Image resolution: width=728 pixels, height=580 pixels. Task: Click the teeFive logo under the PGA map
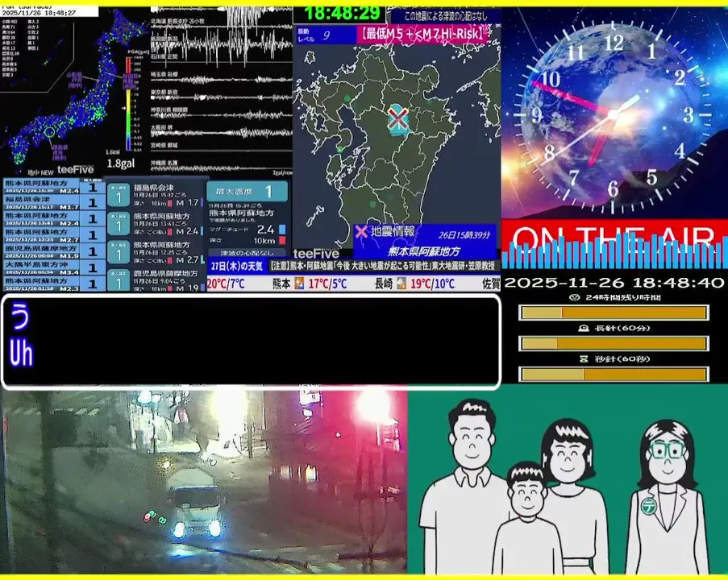coord(75,170)
